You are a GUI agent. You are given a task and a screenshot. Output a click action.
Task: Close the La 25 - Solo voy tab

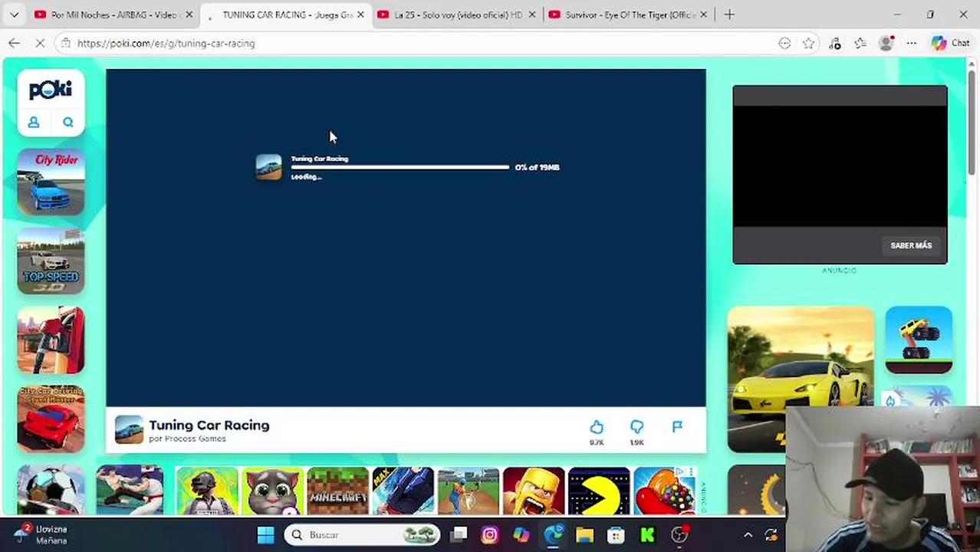tap(532, 15)
